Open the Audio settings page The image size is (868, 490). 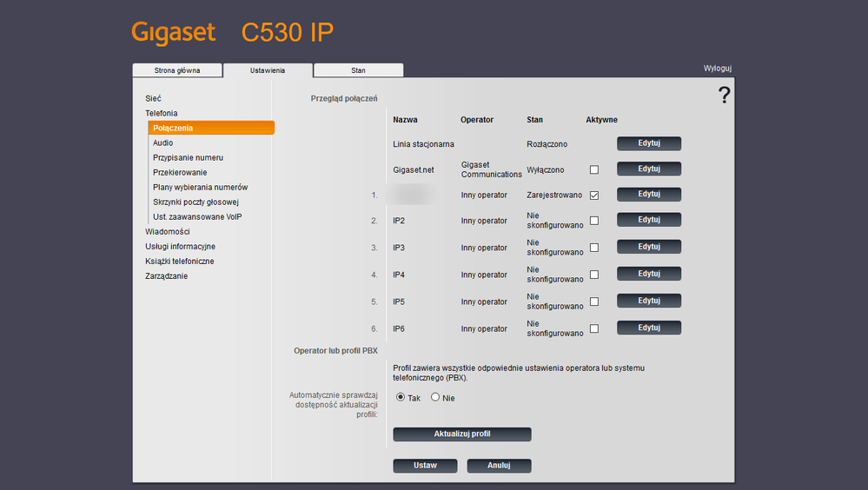click(x=162, y=143)
